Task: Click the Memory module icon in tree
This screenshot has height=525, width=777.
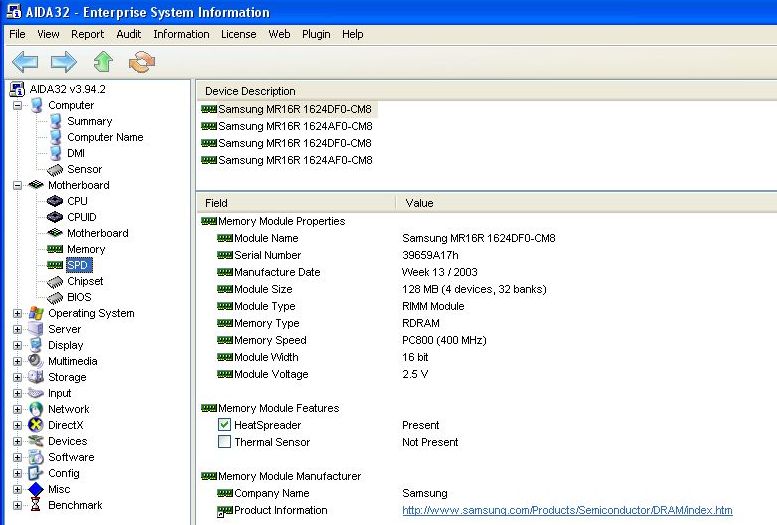Action: (55, 249)
